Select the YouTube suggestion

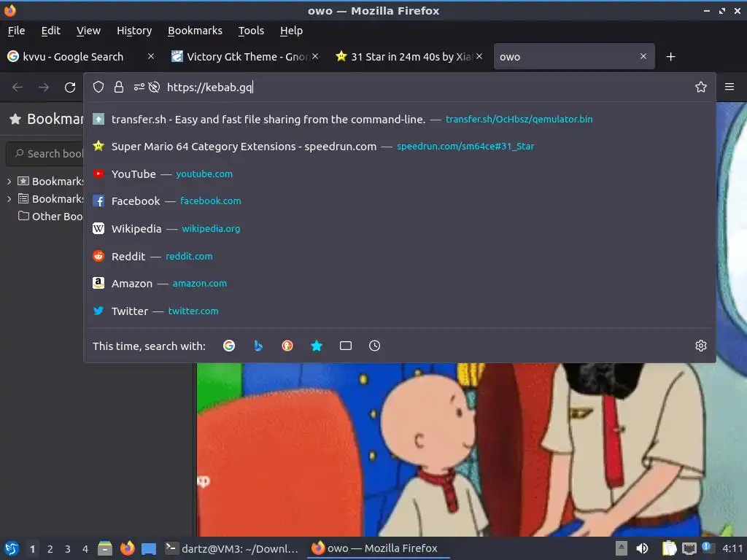[x=399, y=174]
